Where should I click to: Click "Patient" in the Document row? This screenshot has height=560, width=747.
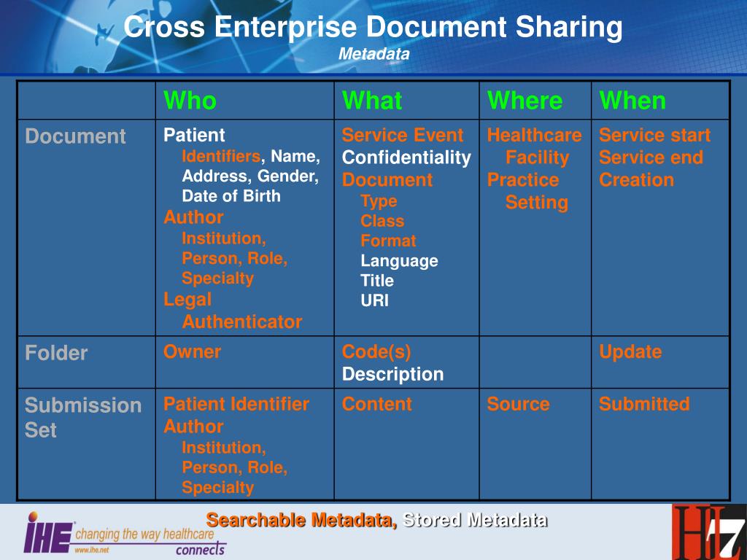pyautogui.click(x=194, y=135)
